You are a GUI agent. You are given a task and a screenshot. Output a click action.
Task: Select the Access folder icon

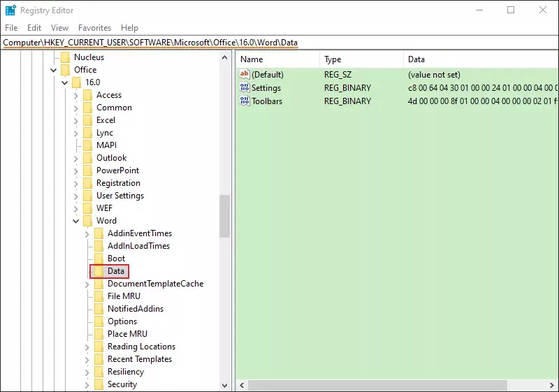(x=87, y=95)
